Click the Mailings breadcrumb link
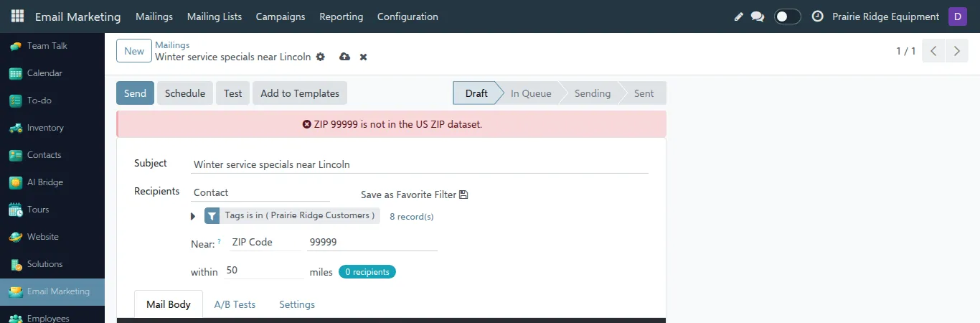The width and height of the screenshot is (980, 323). coord(172,45)
